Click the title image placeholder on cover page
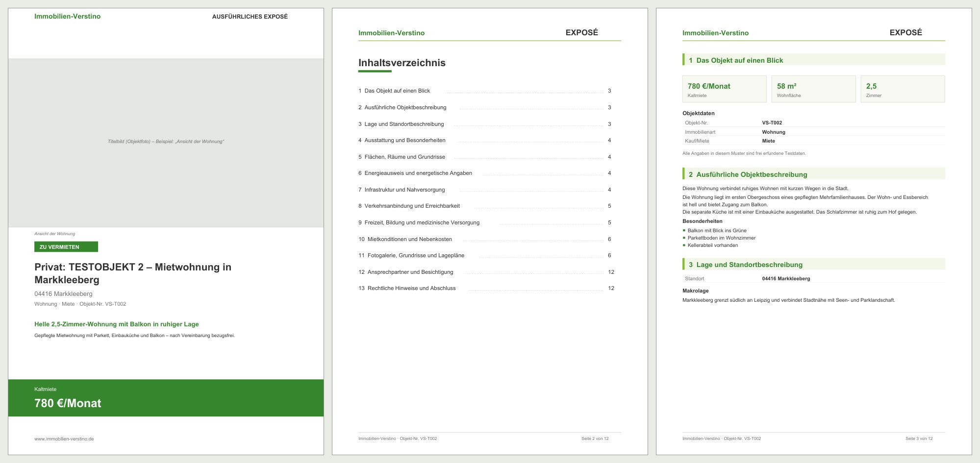 tap(166, 143)
